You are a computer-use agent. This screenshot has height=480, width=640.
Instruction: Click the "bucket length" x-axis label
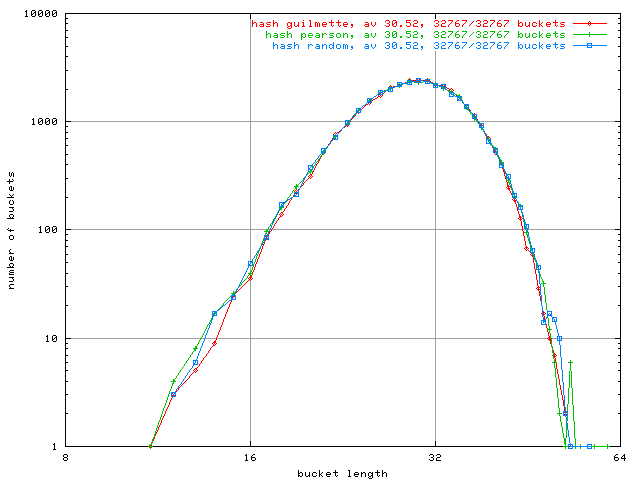[x=342, y=473]
